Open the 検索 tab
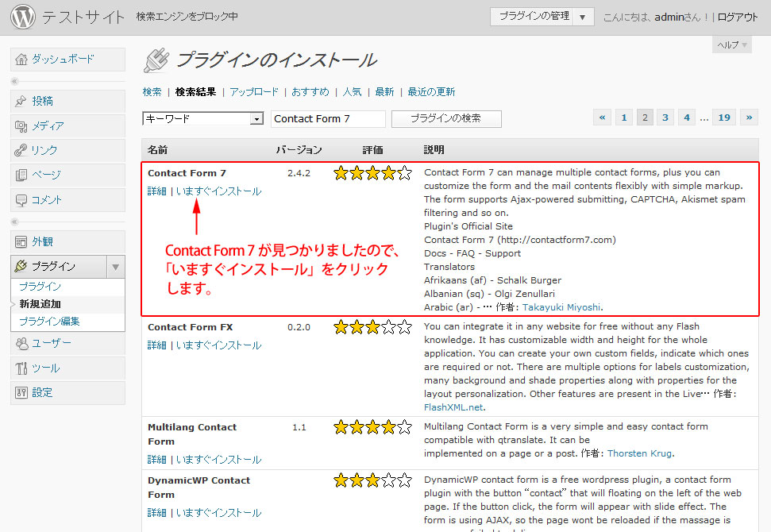 [x=152, y=92]
